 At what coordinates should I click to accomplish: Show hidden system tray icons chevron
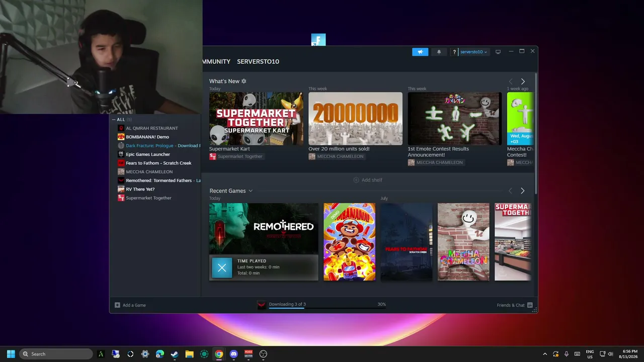click(x=545, y=354)
